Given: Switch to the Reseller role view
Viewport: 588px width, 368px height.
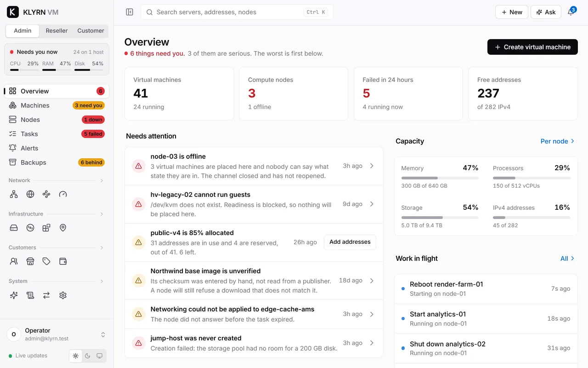Looking at the screenshot, I should point(57,31).
